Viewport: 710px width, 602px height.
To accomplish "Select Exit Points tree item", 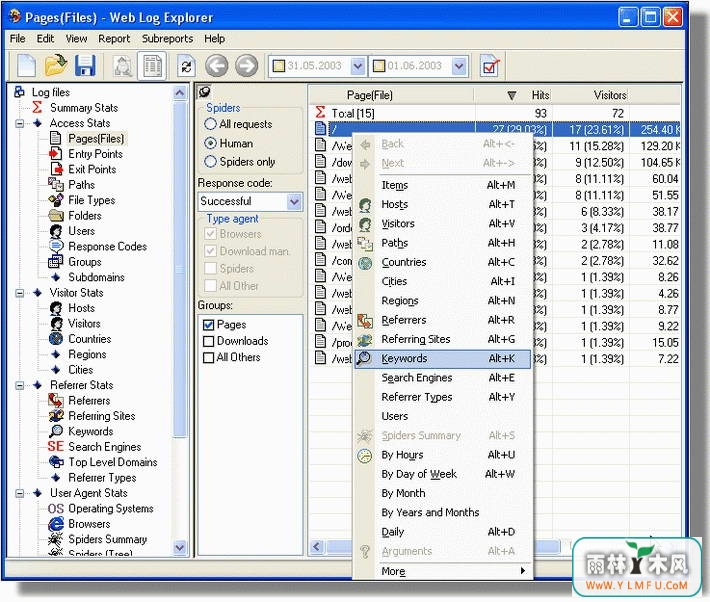I will (x=92, y=169).
